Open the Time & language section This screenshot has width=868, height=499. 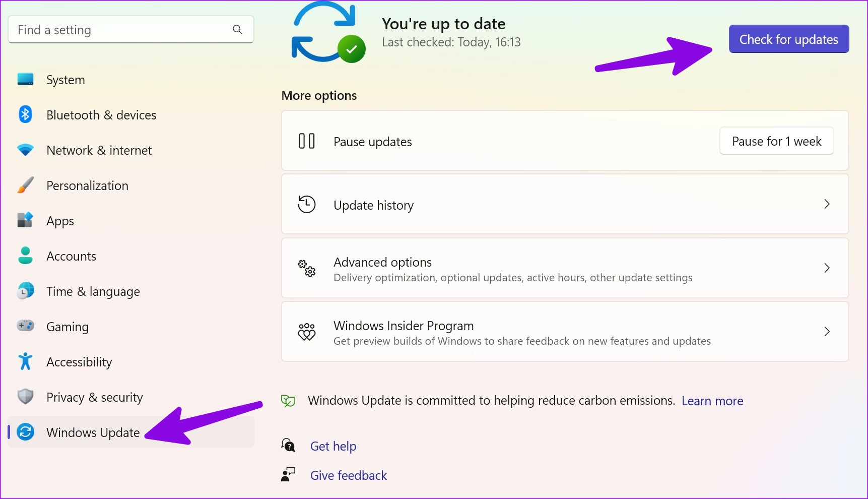pyautogui.click(x=93, y=291)
